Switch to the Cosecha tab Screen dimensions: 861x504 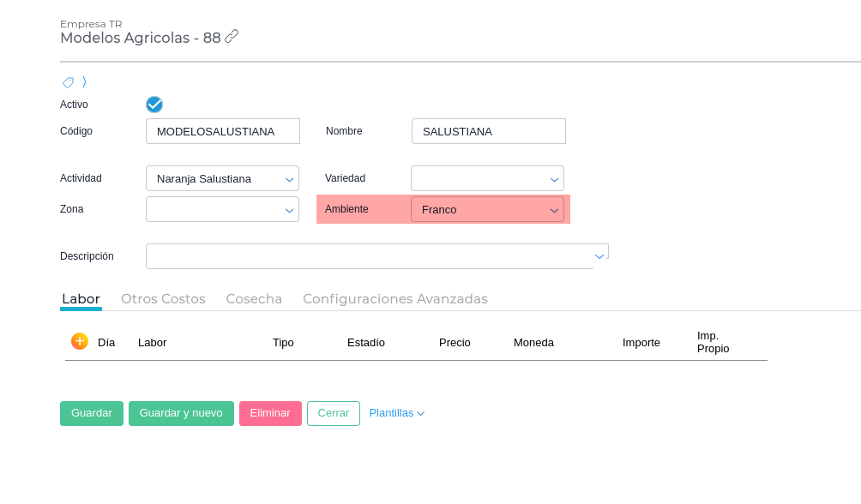[x=254, y=299]
